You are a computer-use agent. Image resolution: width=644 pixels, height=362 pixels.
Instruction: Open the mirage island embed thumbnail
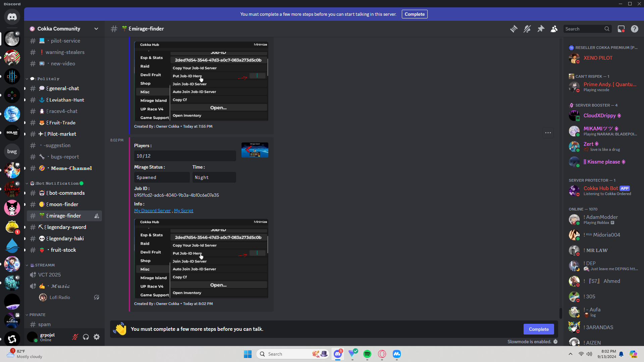coord(255,150)
